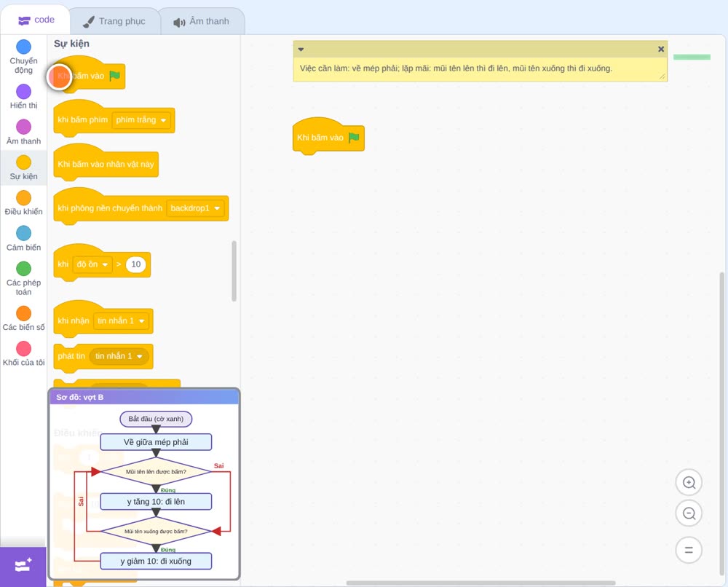
Task: Click the Mũi tên lên được bấm? diamond
Action: pyautogui.click(x=156, y=471)
